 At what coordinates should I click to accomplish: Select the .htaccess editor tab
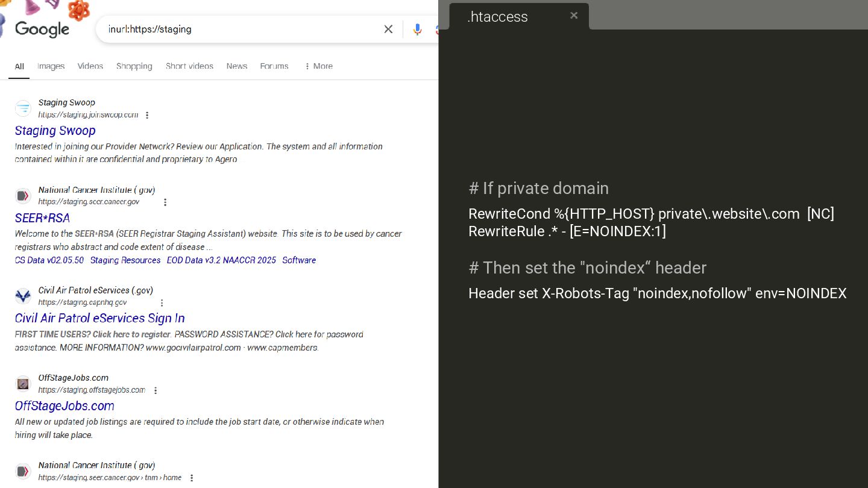(x=519, y=16)
